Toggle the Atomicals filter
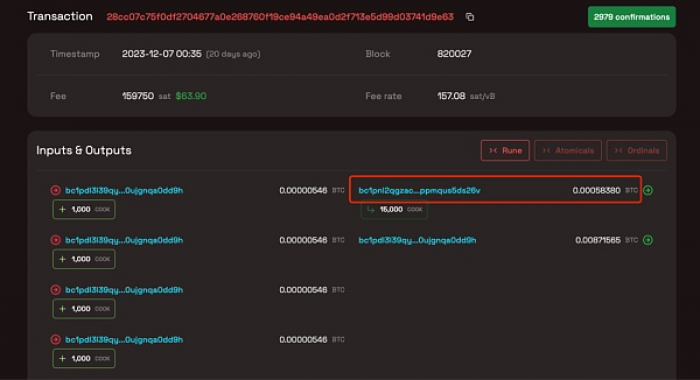This screenshot has height=380, width=700. click(x=568, y=150)
